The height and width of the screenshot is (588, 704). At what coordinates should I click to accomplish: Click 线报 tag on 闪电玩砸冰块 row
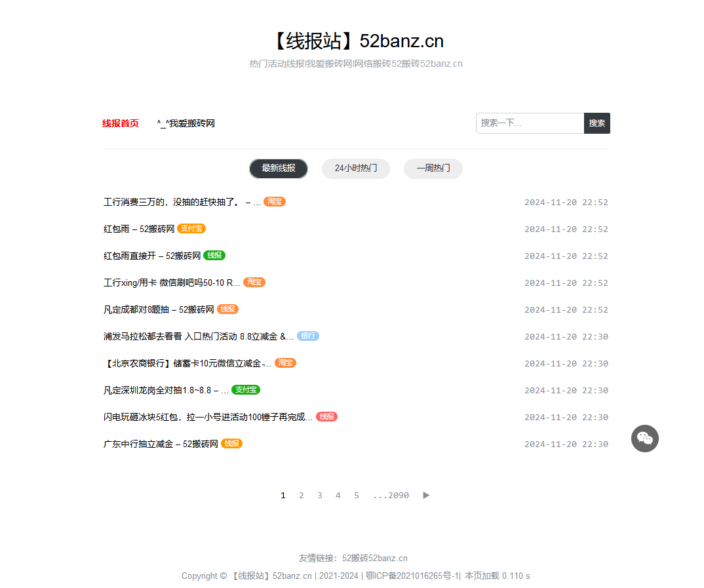pos(326,416)
